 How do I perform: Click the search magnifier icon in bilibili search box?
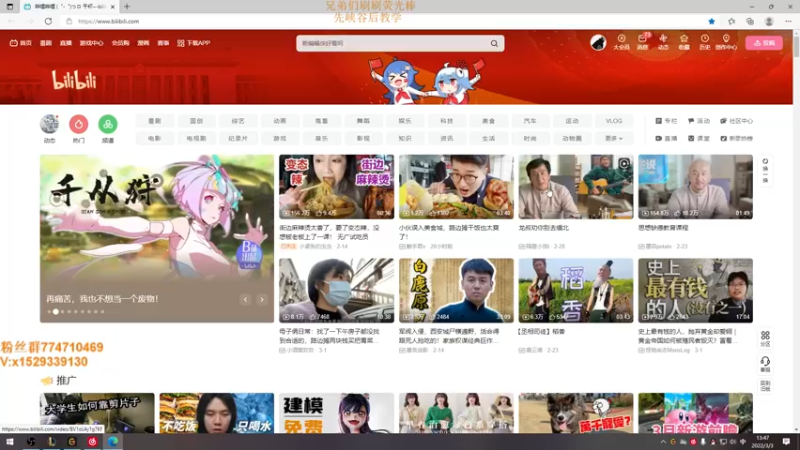point(494,43)
